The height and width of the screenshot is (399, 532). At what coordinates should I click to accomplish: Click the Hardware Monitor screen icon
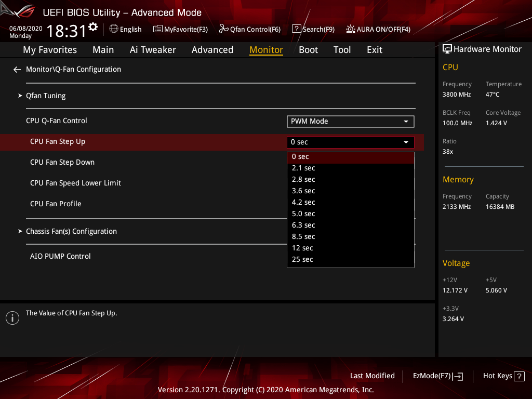(x=447, y=49)
